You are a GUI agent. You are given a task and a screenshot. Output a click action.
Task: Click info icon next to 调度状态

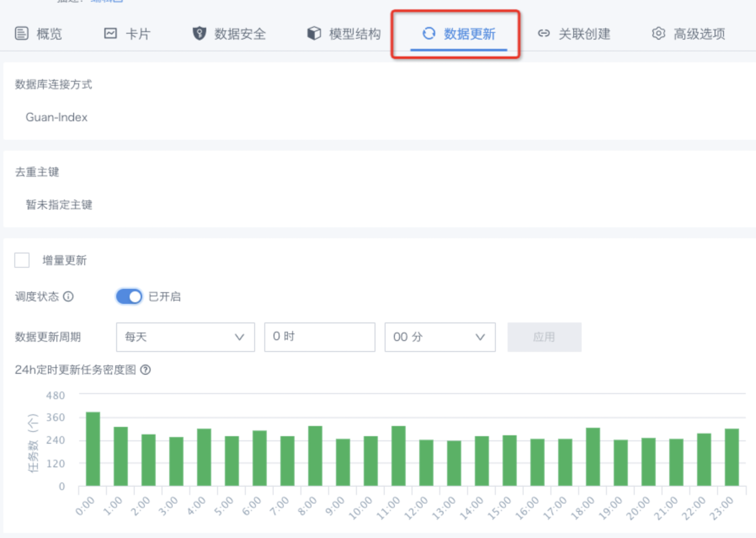pyautogui.click(x=68, y=297)
